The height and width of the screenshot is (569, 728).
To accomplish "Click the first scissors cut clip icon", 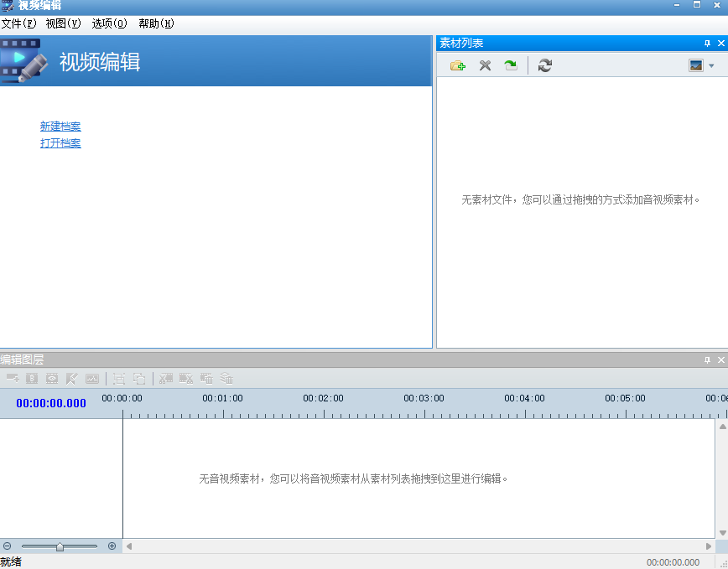I will (x=166, y=379).
